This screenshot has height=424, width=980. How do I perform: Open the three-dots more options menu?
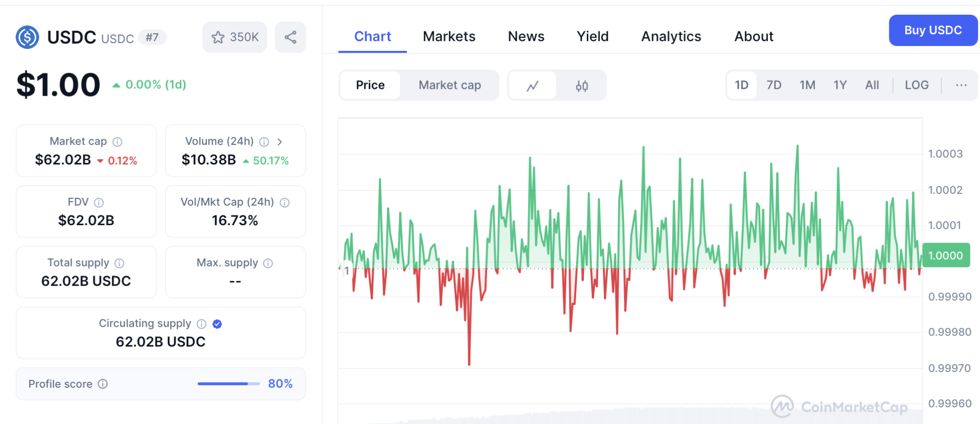tap(961, 85)
